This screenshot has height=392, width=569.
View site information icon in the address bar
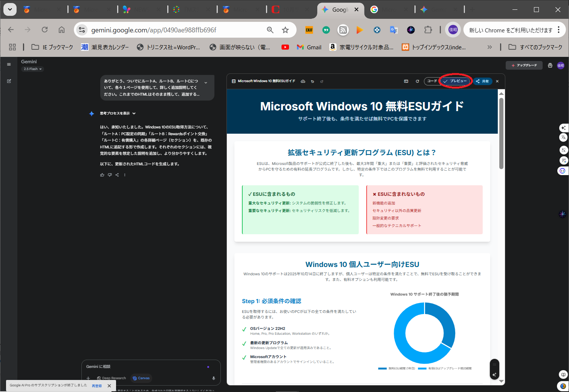click(x=82, y=30)
